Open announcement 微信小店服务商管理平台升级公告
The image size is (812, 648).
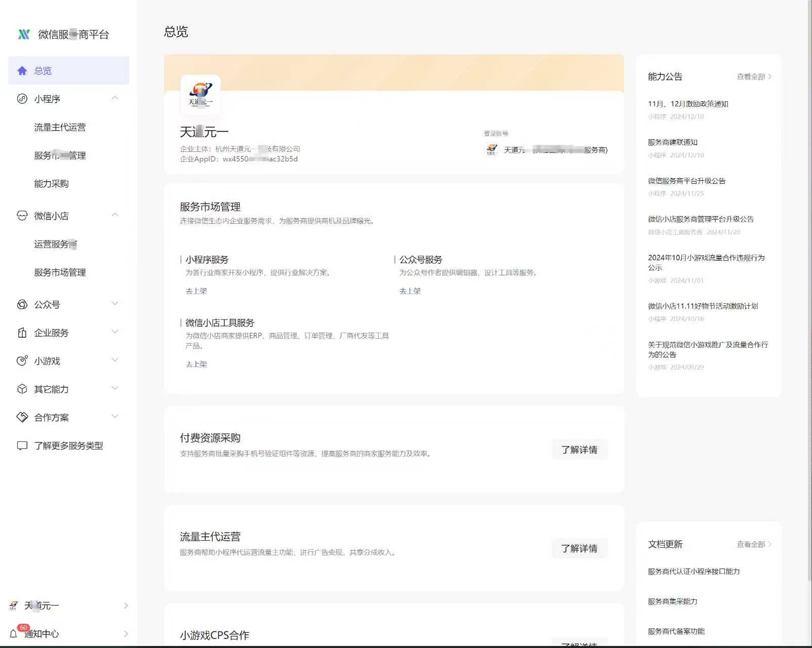point(701,219)
